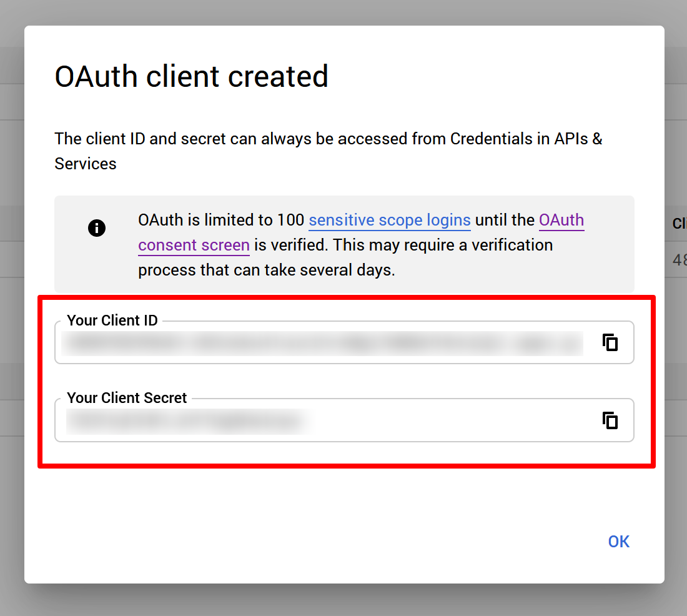Screen dimensions: 687x616
Task: Click the "Your Client ID" field label
Action: click(x=112, y=320)
